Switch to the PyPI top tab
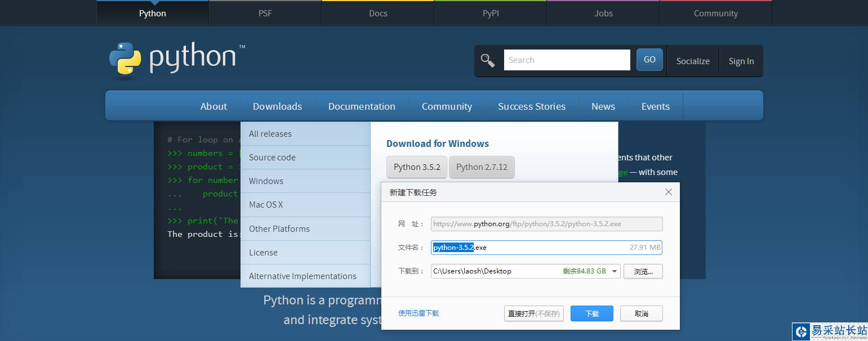The width and height of the screenshot is (868, 341). tap(491, 14)
